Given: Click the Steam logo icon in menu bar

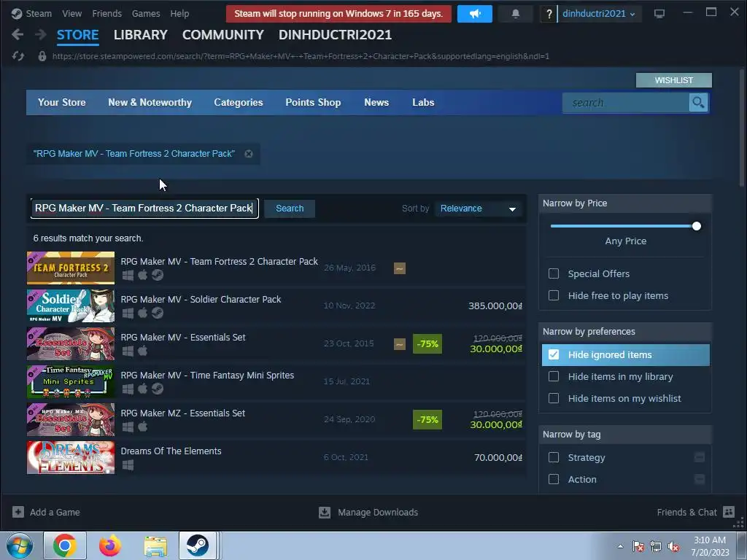Looking at the screenshot, I should point(17,13).
